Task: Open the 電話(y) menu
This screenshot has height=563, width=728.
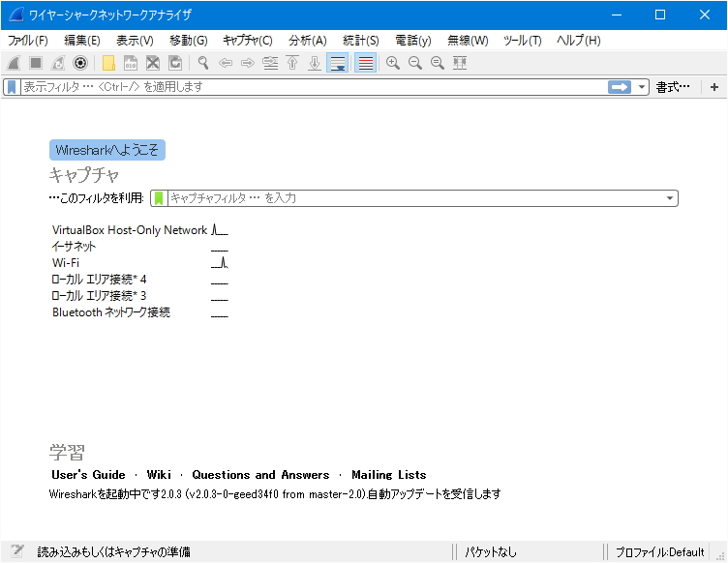Action: (412, 41)
